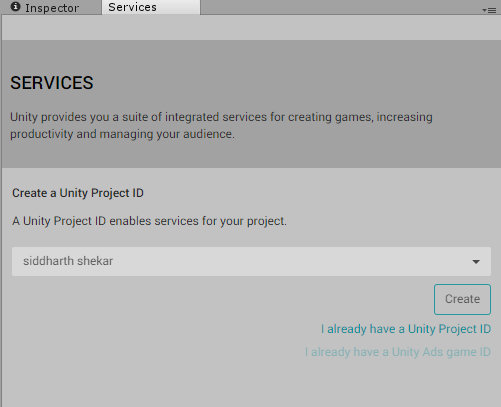Viewport: 501px width, 407px height.
Task: Click the empty area below the Ads link
Action: 251,383
